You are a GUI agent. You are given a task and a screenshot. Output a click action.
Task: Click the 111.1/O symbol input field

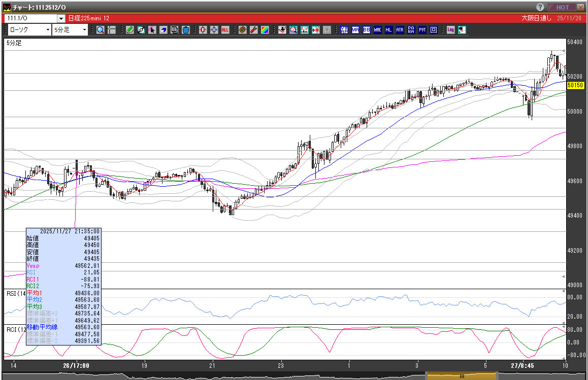pyautogui.click(x=30, y=18)
